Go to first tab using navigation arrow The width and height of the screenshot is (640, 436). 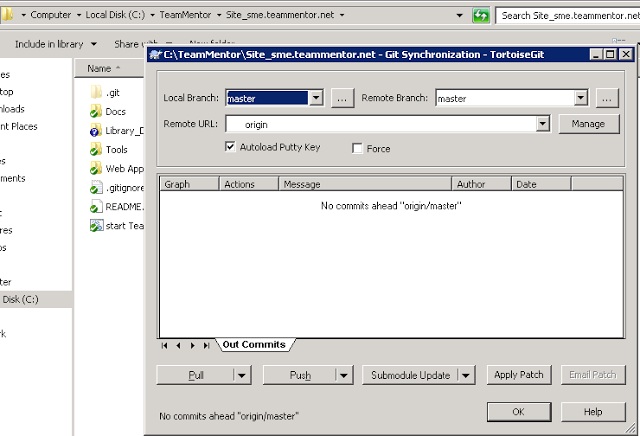tap(165, 345)
